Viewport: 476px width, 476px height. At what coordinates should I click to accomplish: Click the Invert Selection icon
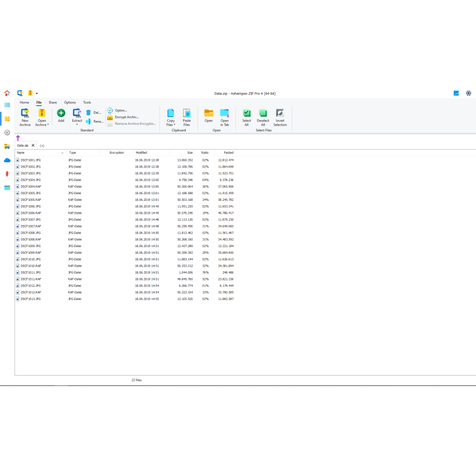click(x=280, y=113)
